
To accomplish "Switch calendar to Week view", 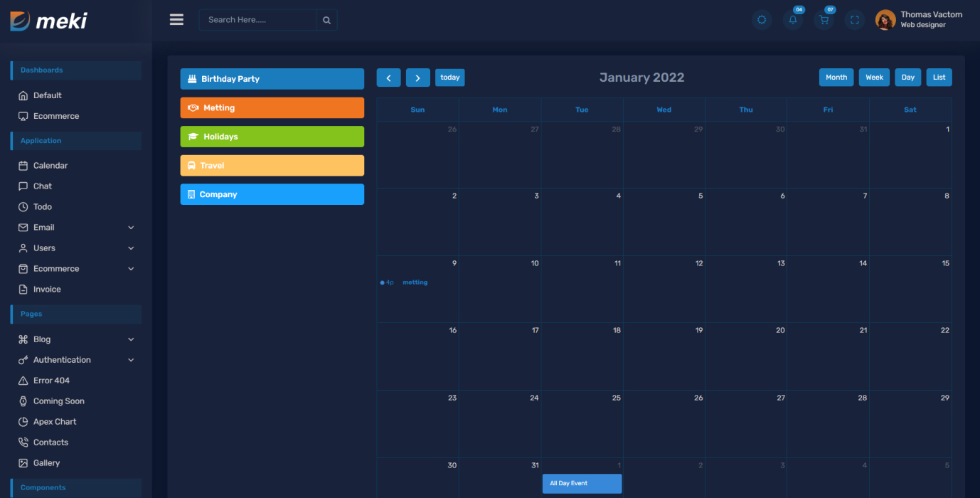I will [x=873, y=77].
